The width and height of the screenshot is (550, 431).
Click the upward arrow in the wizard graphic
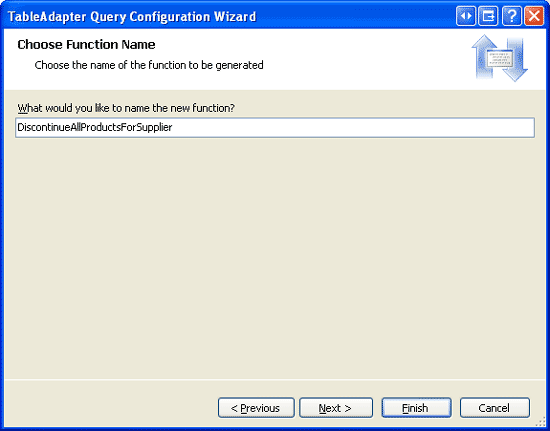[484, 56]
